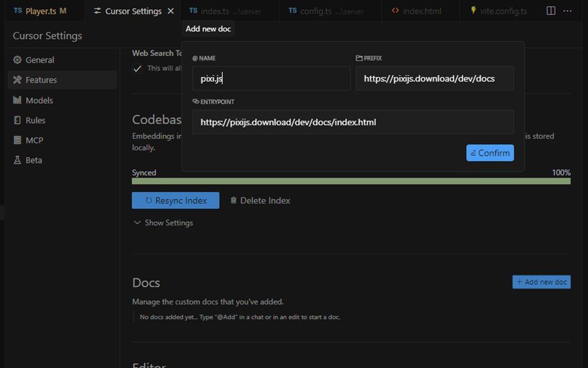Click the Synced indexing progress bar

pyautogui.click(x=351, y=182)
